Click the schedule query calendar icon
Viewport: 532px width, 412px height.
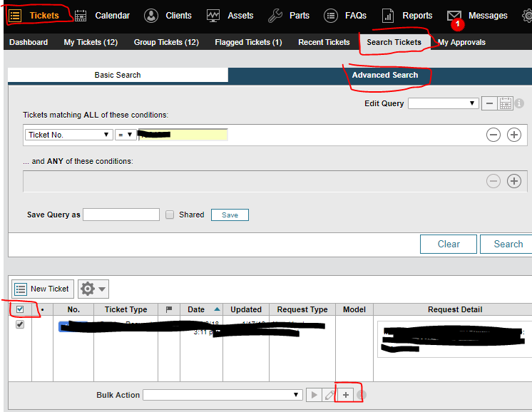click(505, 103)
